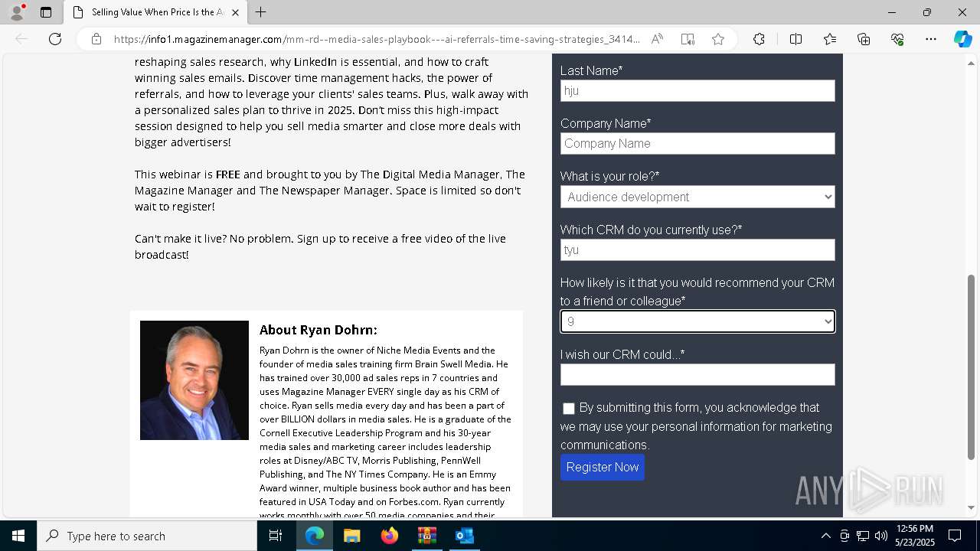980x551 pixels.
Task: Open the volume tray icon
Action: (x=881, y=536)
